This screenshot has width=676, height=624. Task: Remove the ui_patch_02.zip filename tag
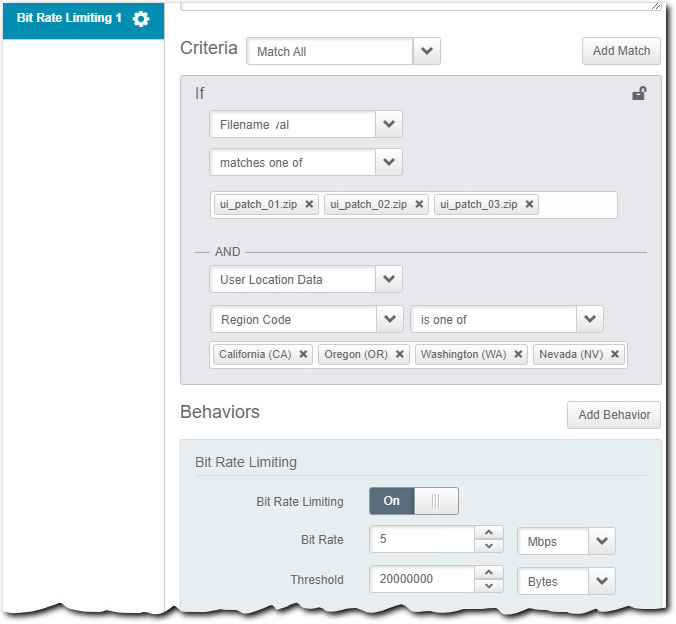(x=420, y=204)
